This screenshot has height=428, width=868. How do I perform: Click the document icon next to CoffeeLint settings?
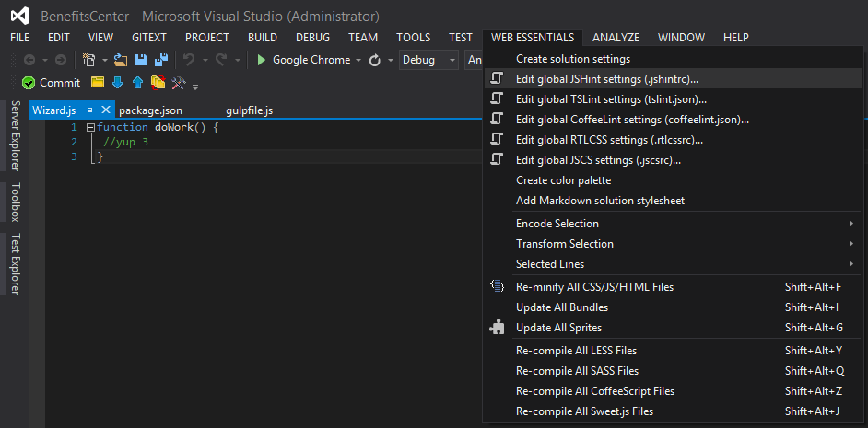click(497, 119)
